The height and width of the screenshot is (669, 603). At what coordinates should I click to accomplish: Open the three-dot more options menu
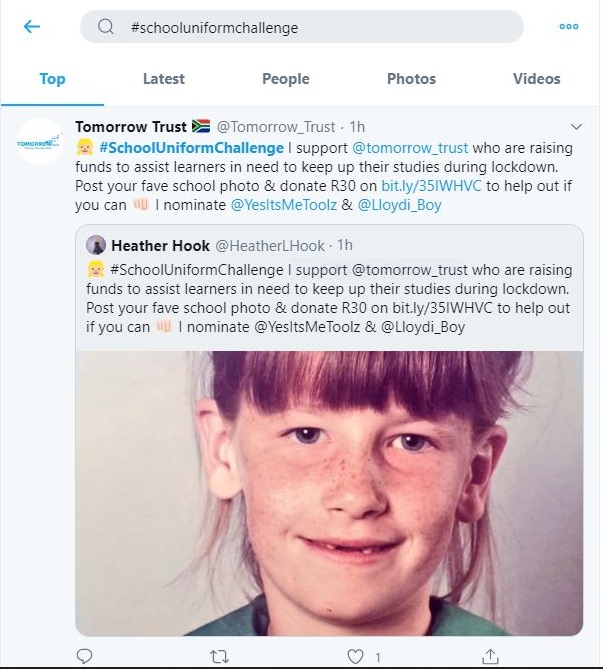pyautogui.click(x=569, y=27)
